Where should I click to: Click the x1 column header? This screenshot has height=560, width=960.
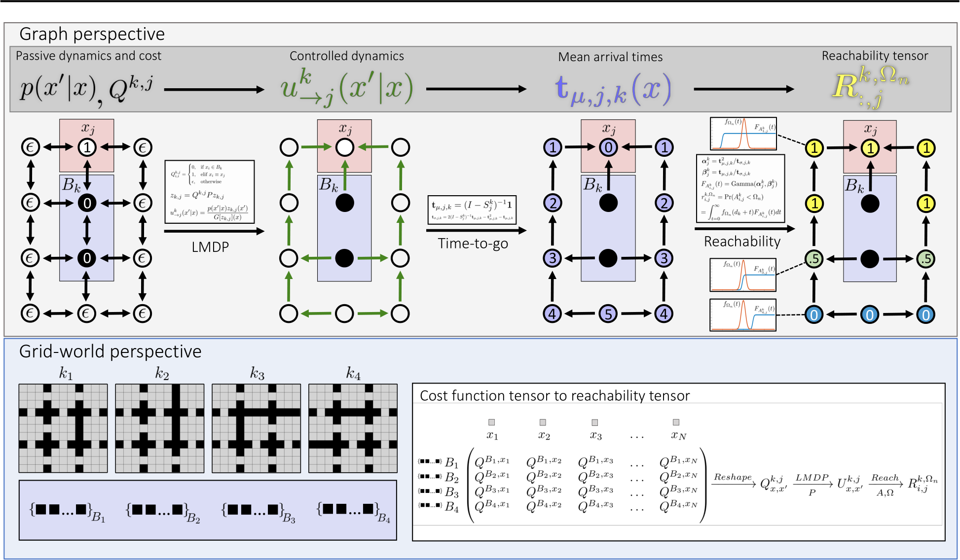(x=492, y=435)
